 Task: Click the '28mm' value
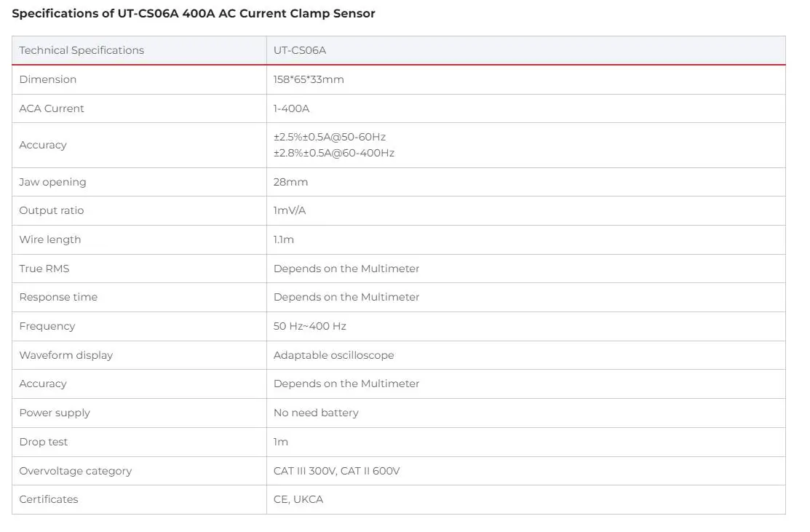click(290, 182)
